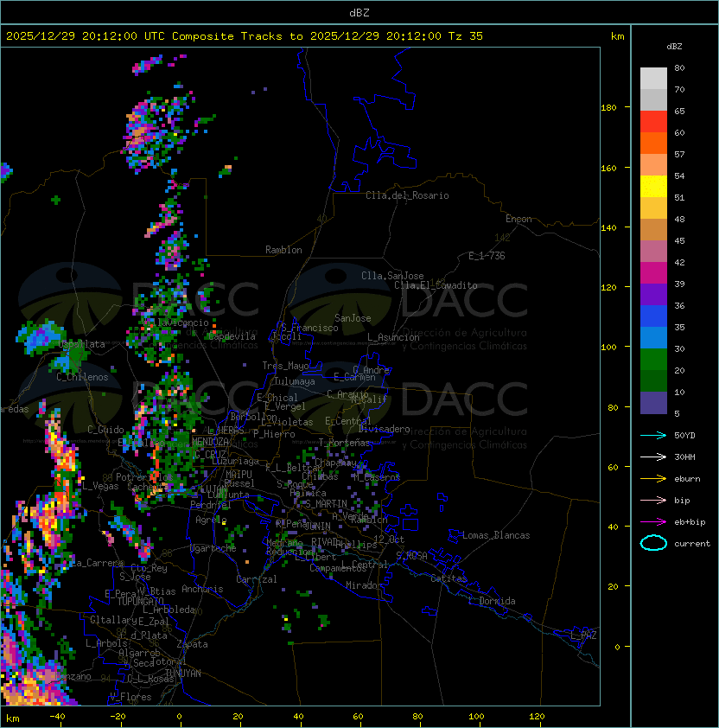Image resolution: width=719 pixels, height=728 pixels.
Task: Click the 'Capdevila' map label
Action: point(232,336)
